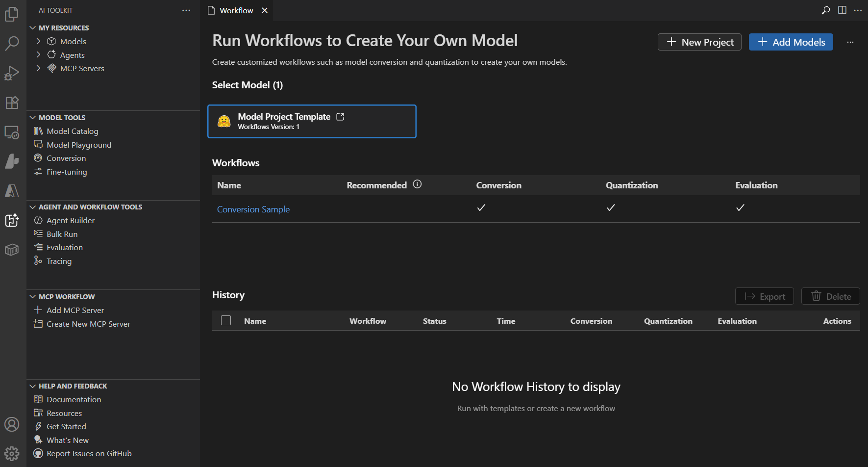The width and height of the screenshot is (868, 467).
Task: Collapse the MCP WORKFLOW section
Action: (x=33, y=296)
